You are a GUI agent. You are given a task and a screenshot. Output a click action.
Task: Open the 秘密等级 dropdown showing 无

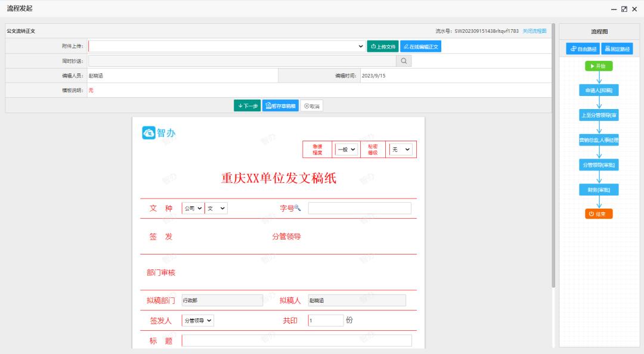click(x=401, y=150)
